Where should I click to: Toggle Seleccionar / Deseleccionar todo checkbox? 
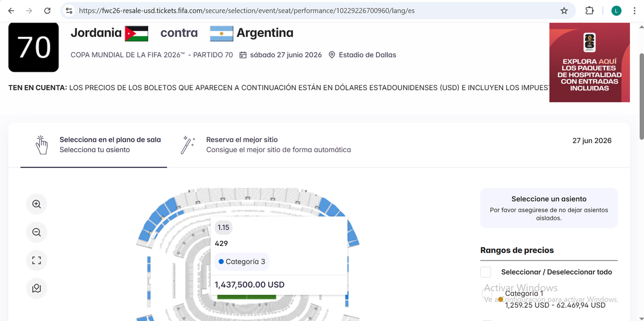(x=486, y=272)
